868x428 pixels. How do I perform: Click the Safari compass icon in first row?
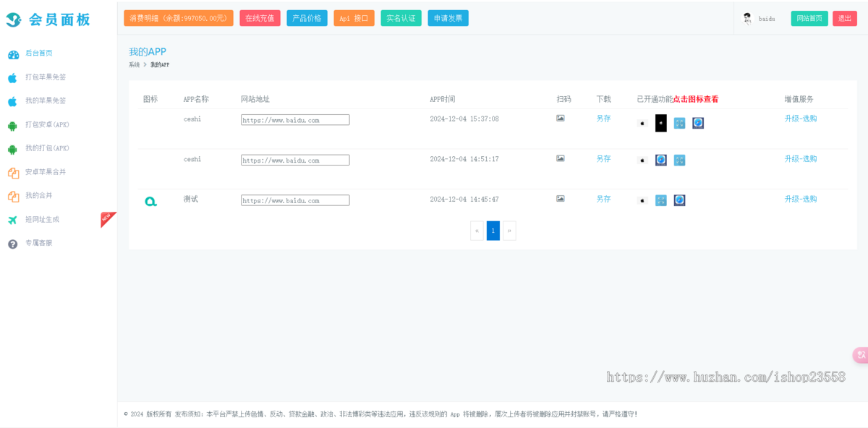(697, 123)
